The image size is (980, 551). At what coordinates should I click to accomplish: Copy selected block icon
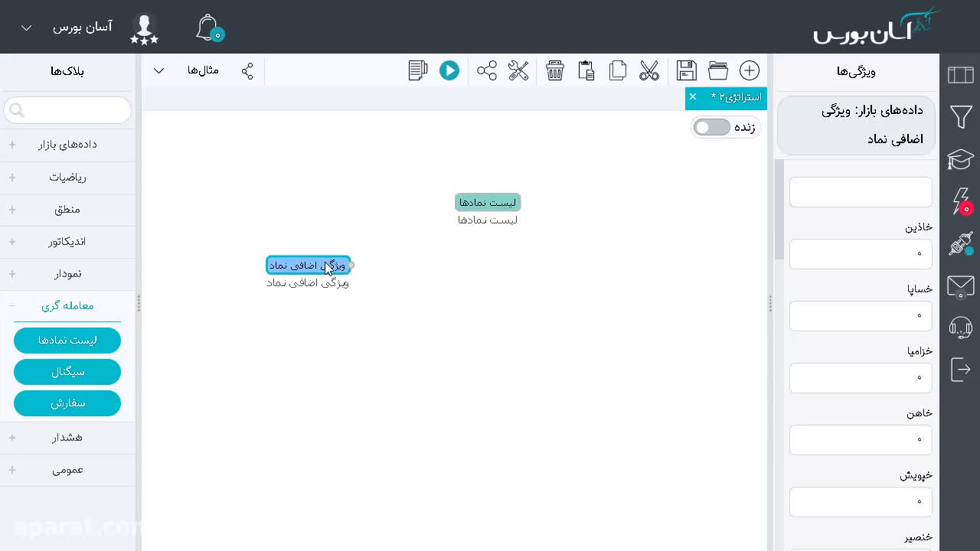618,70
